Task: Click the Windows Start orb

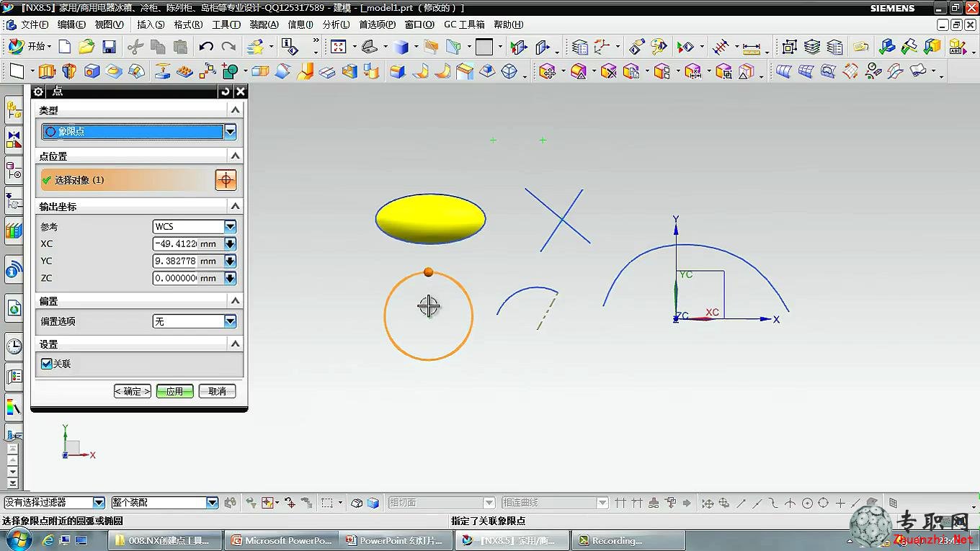Action: [18, 539]
